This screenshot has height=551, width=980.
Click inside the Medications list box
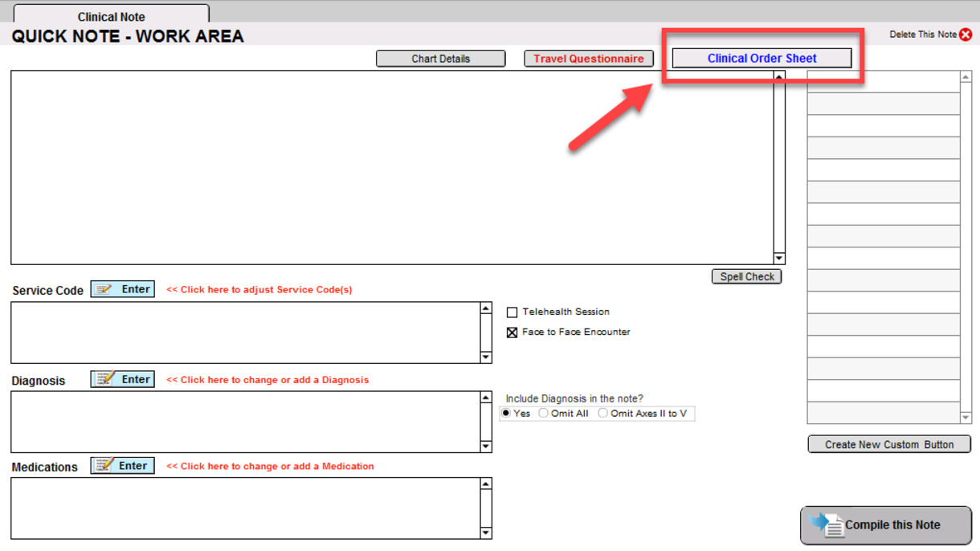pyautogui.click(x=245, y=508)
